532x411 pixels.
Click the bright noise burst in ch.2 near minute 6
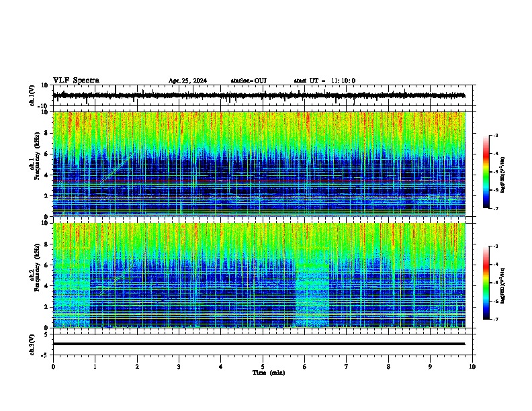coord(312,294)
